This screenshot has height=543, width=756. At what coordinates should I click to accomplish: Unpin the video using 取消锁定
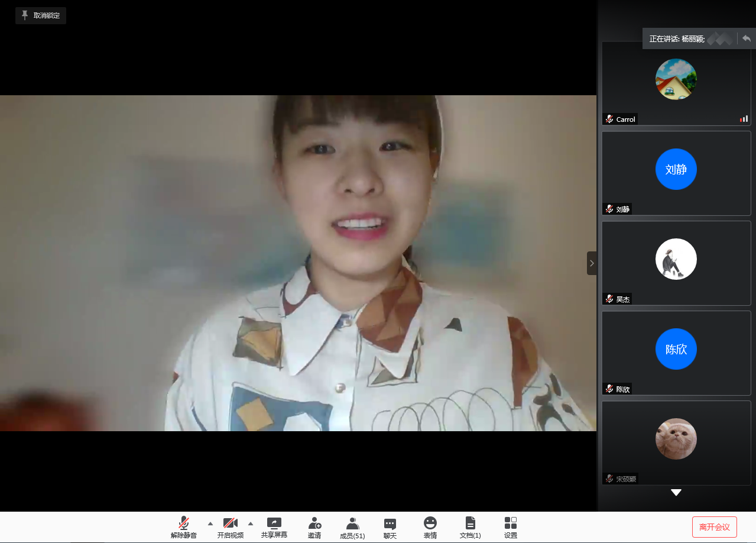coord(41,15)
